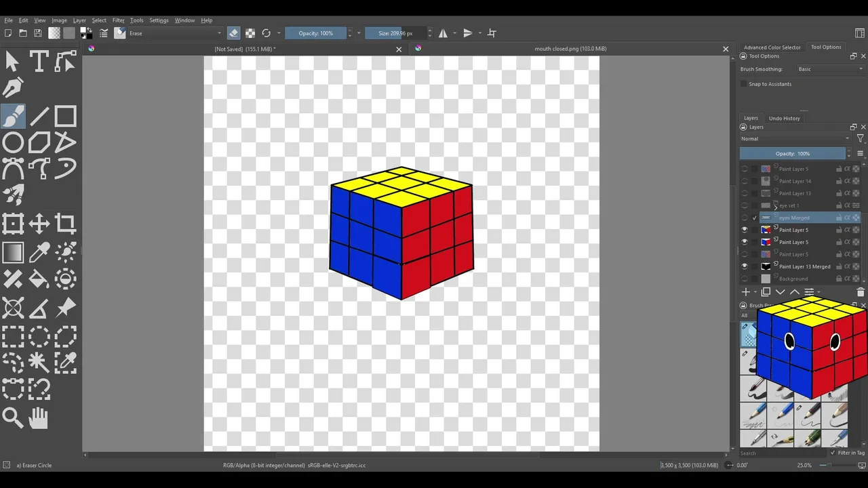Open the vertical mirror options arrow
868x488 pixels.
pyautogui.click(x=479, y=33)
